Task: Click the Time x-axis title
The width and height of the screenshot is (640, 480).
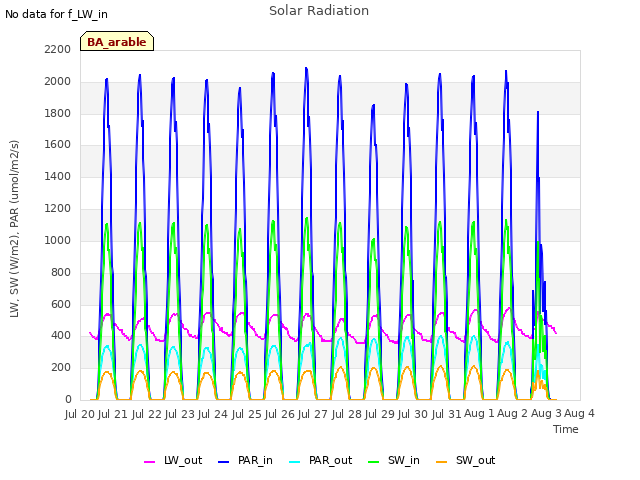Action: click(566, 429)
